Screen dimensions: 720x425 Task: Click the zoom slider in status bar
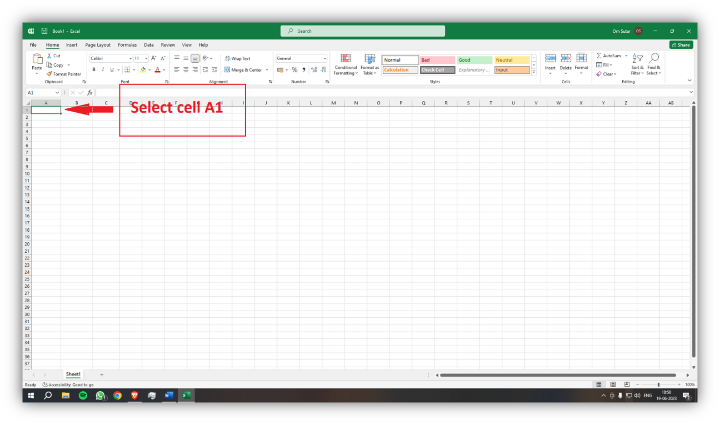(658, 384)
